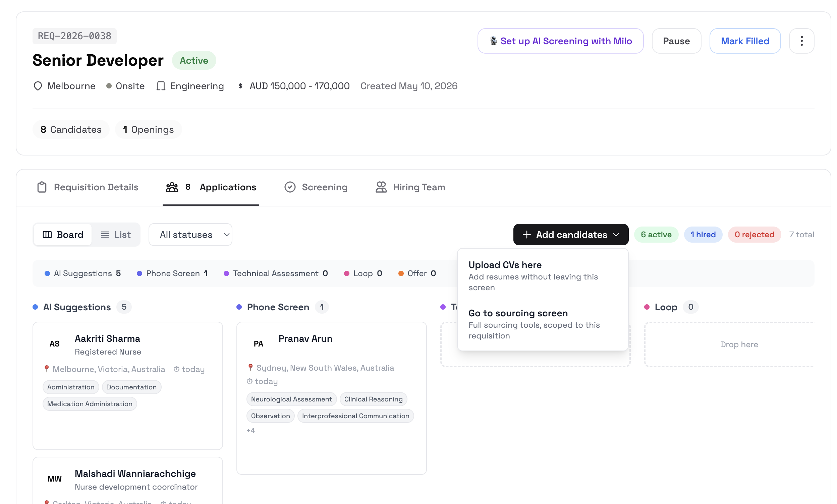Open the Hiring Team tab

(x=410, y=187)
